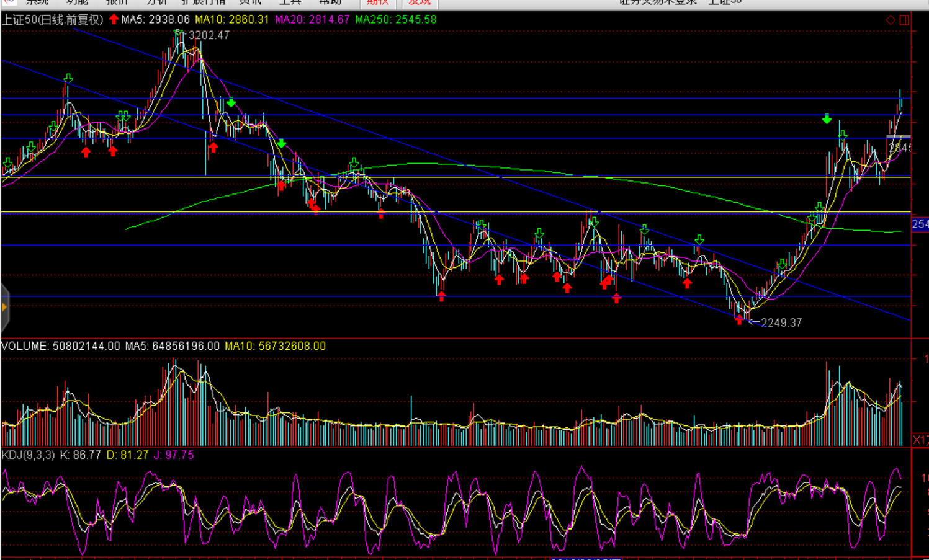Expand the left side panel with orange arrow
The width and height of the screenshot is (929, 560).
(x=4, y=307)
